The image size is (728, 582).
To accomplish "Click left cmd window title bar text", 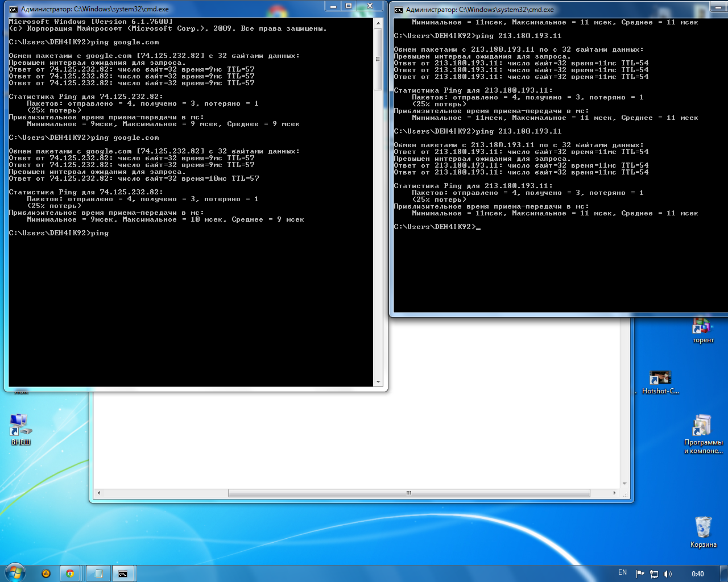I will pyautogui.click(x=95, y=9).
